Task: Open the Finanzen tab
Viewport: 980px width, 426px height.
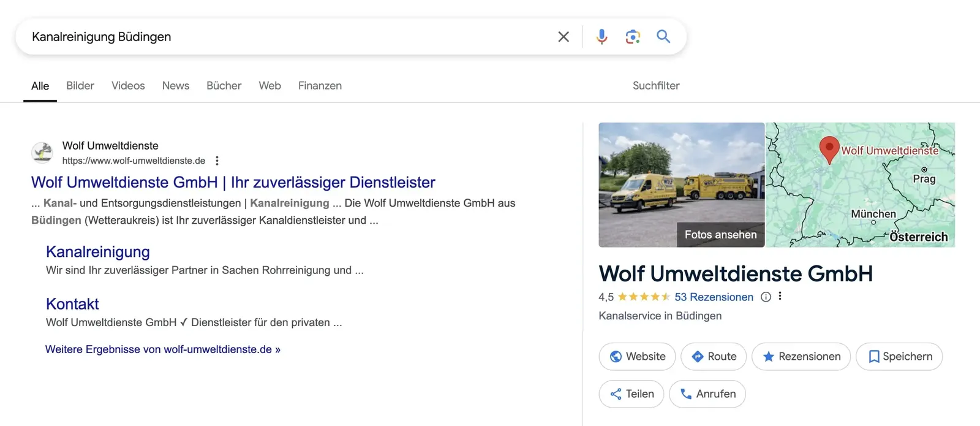Action: (x=320, y=86)
